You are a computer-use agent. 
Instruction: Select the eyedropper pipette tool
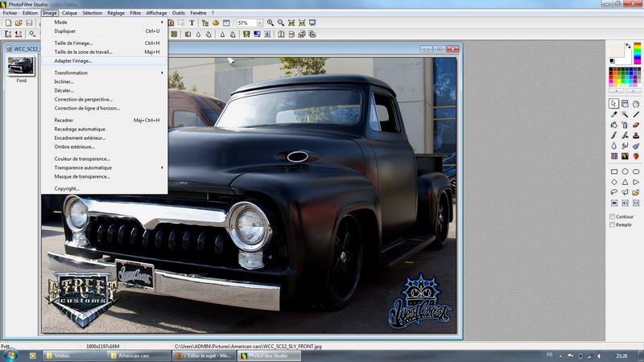pos(613,114)
